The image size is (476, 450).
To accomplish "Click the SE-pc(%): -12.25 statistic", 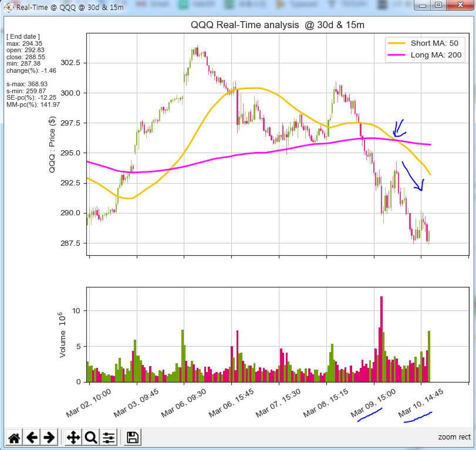I will (31, 98).
